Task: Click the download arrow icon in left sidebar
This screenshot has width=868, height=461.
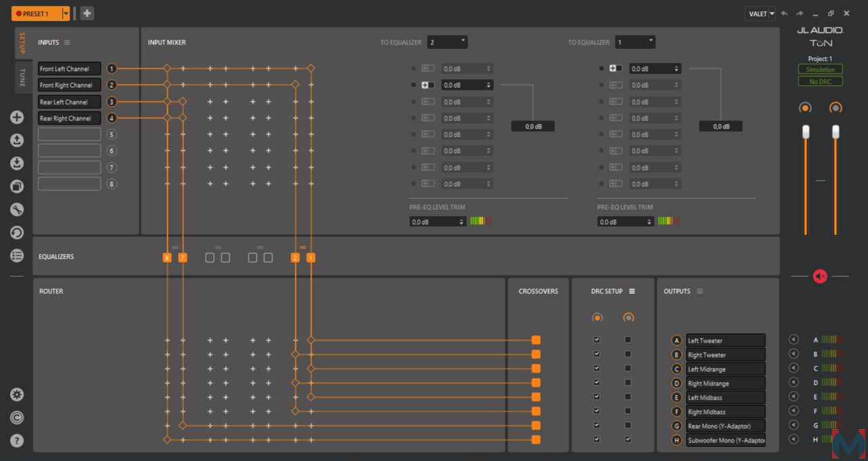Action: click(x=17, y=163)
